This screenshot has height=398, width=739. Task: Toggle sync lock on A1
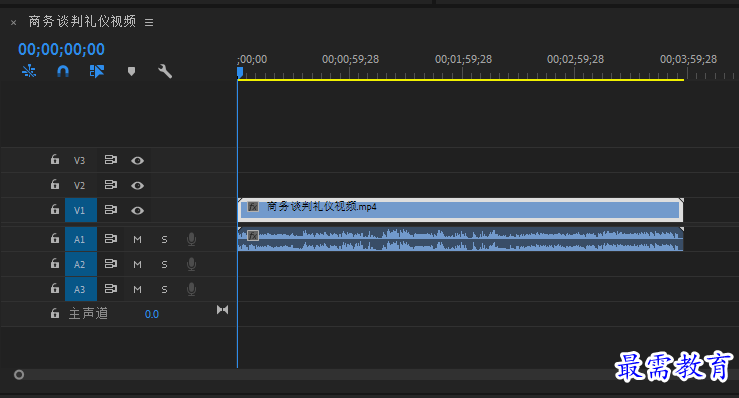pyautogui.click(x=110, y=239)
